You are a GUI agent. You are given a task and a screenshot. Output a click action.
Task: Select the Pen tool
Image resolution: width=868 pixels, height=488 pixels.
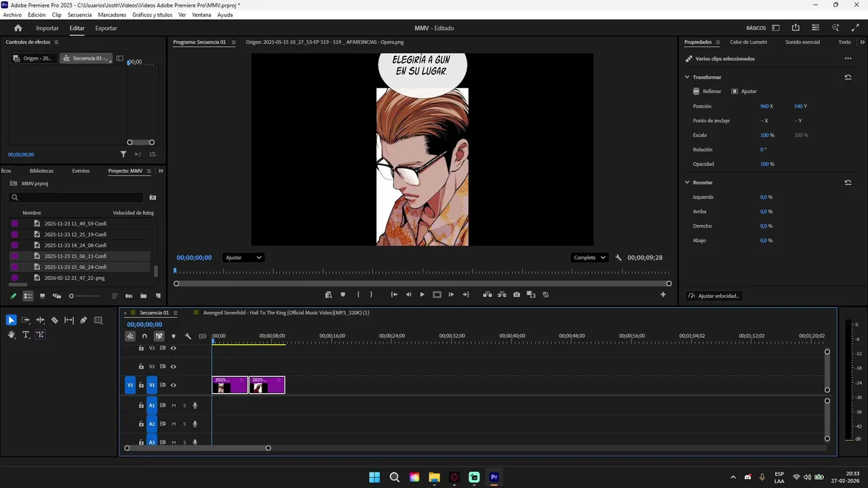[x=83, y=320]
